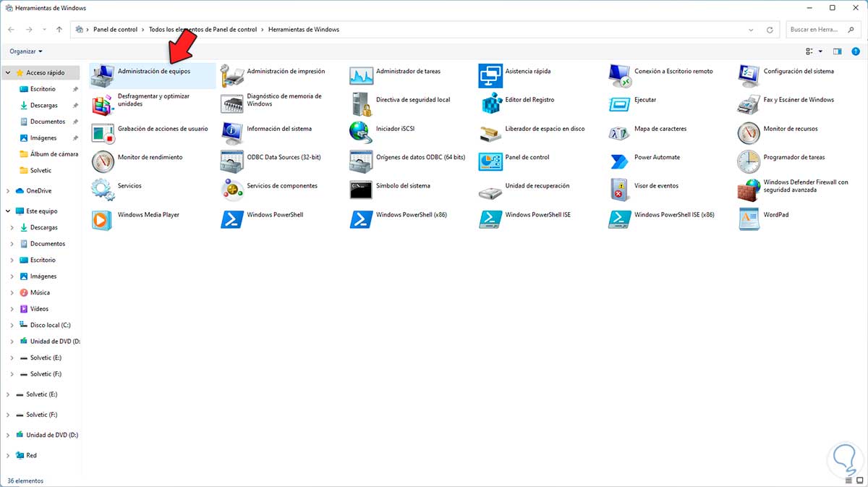Select the Windows Media Player icon
868x487 pixels.
click(103, 219)
